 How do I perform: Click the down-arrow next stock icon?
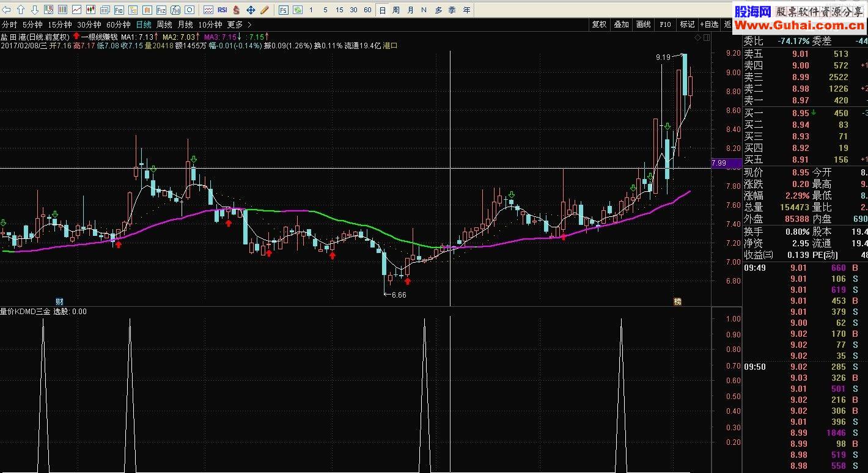pyautogui.click(x=35, y=10)
